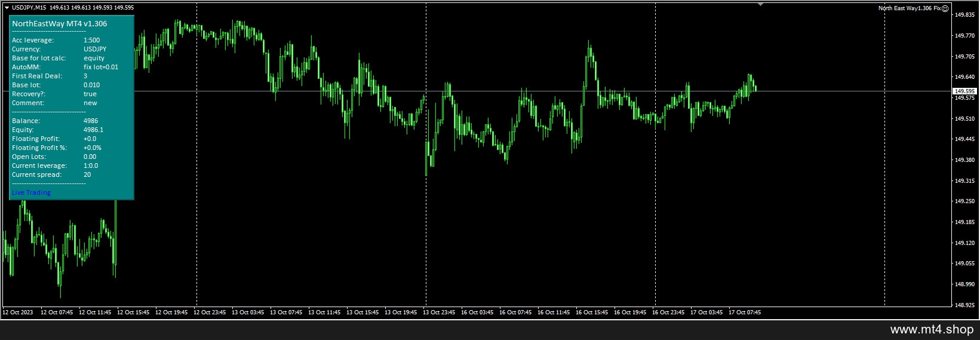Click the 149.315 price scale value
Viewport: 980px width, 340px height.
point(964,181)
